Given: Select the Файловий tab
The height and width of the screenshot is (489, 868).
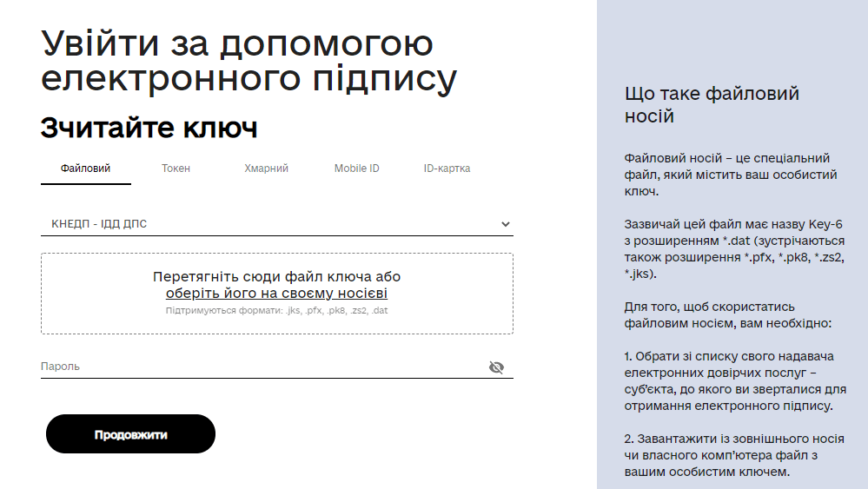Looking at the screenshot, I should 85,169.
